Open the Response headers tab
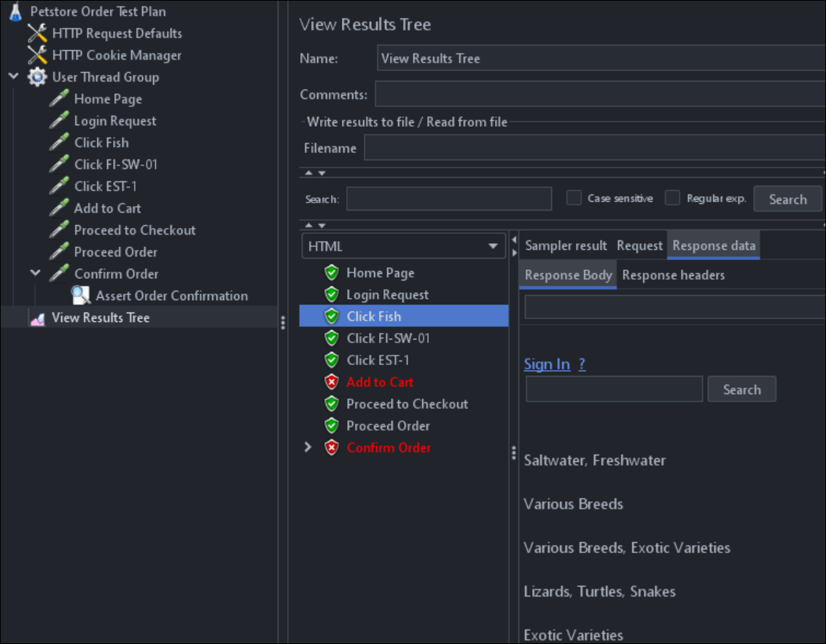Viewport: 826px width, 644px height. tap(673, 275)
